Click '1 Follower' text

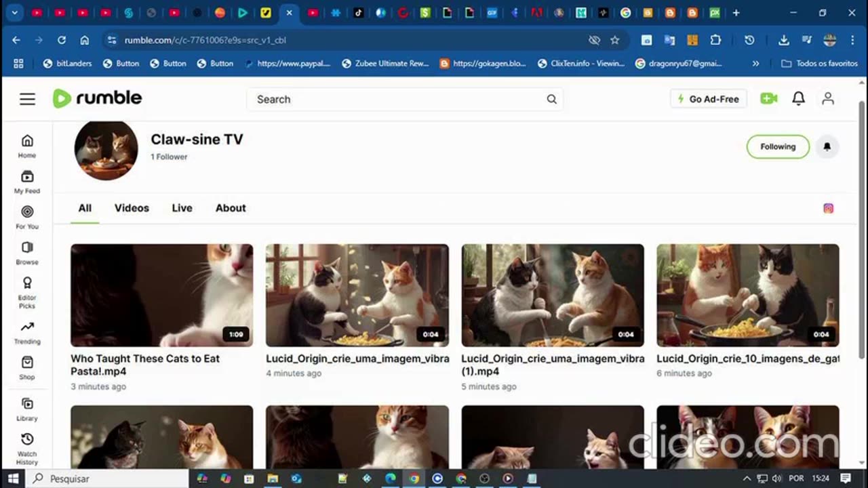coord(169,157)
